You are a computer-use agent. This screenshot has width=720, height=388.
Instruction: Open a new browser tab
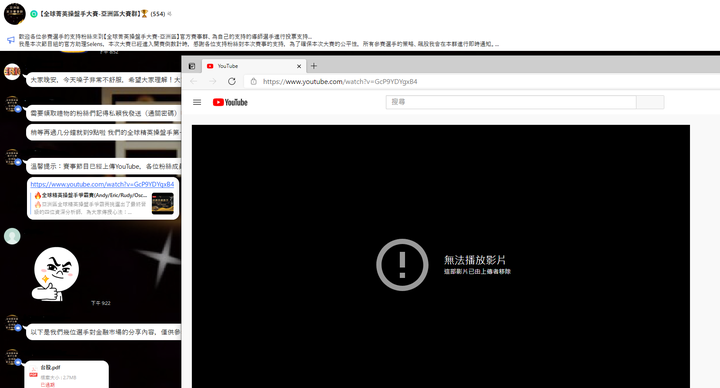point(314,66)
